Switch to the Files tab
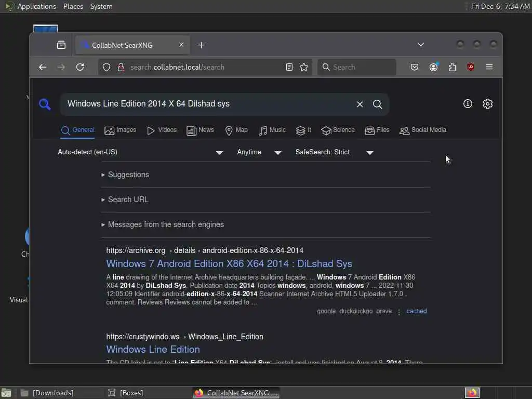532x399 pixels. [377, 130]
